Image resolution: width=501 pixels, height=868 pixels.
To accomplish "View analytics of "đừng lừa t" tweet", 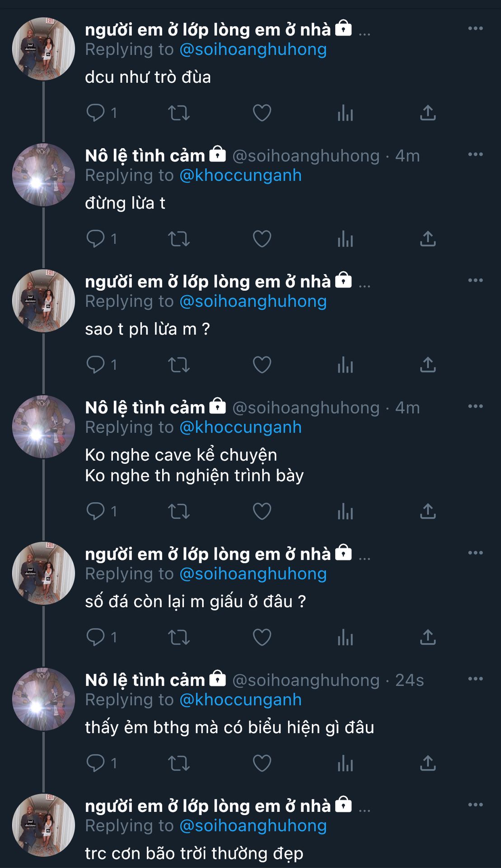I will [x=345, y=239].
